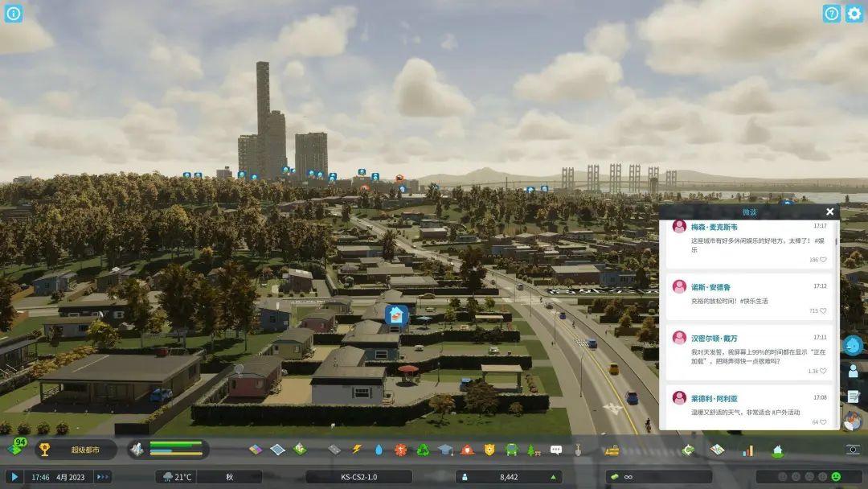Open the City Economy panel icon
The image size is (868, 489).
point(688,450)
